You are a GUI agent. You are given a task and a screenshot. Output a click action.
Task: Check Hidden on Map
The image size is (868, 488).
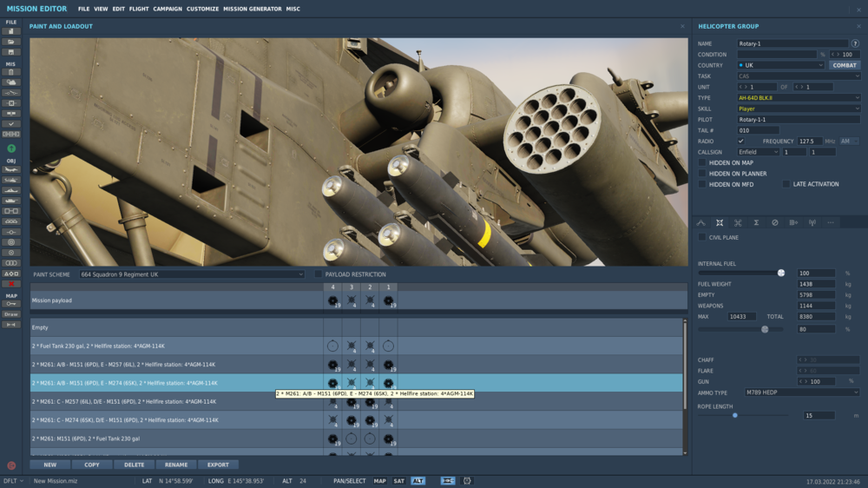(x=702, y=163)
